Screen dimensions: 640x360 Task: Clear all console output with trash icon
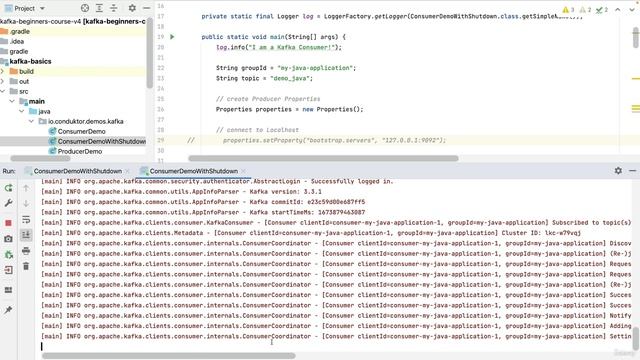tap(26, 266)
